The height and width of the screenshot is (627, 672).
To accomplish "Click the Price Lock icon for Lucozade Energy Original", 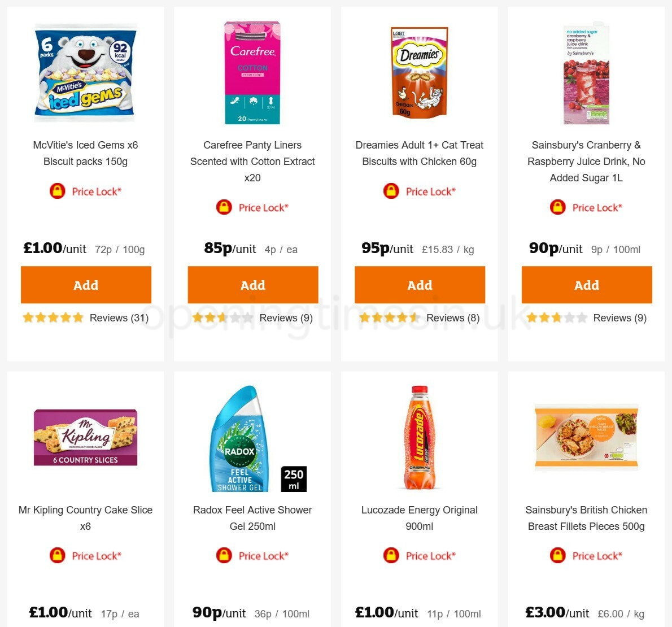I will pos(391,555).
